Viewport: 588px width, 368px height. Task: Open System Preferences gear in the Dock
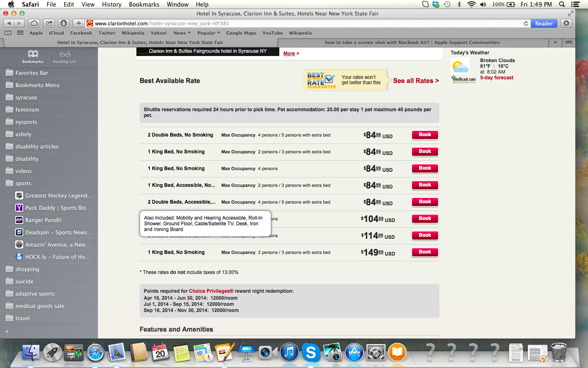coord(376,352)
